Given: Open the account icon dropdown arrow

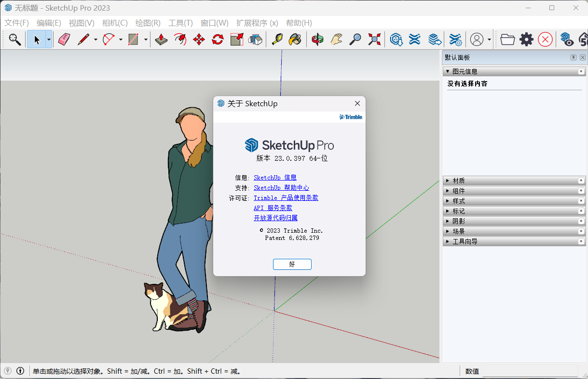Looking at the screenshot, I should pyautogui.click(x=489, y=39).
